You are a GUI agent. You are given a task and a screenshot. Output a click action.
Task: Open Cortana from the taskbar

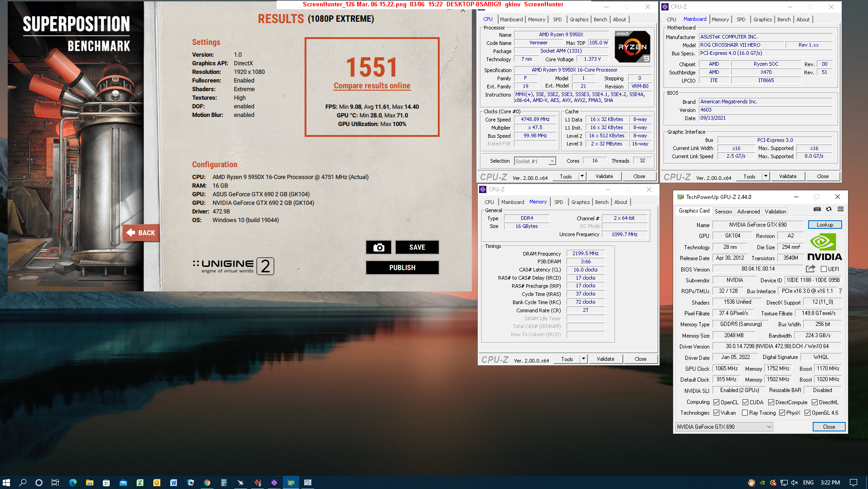(x=39, y=483)
